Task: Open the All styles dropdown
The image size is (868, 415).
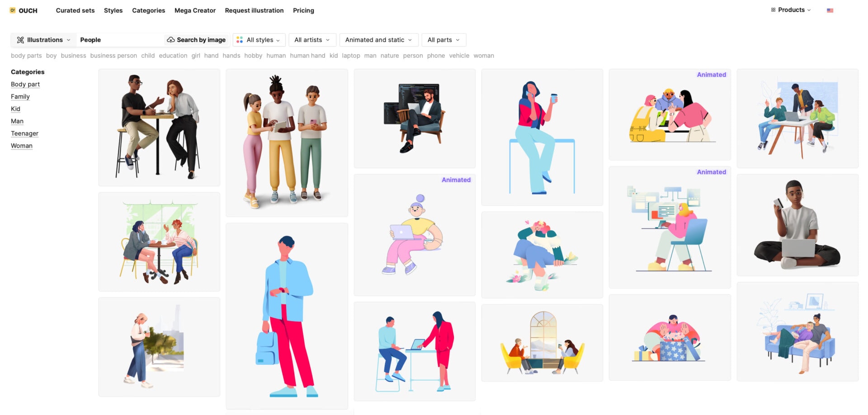Action: click(x=259, y=40)
